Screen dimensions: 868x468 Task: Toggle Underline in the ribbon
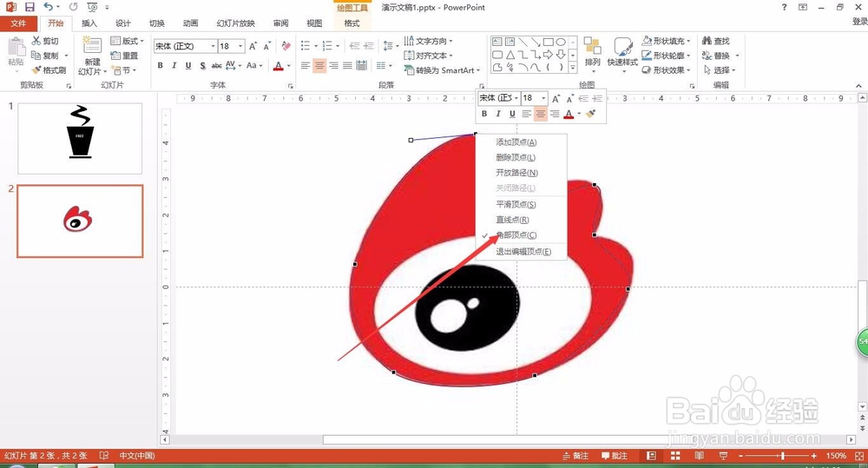pos(188,65)
